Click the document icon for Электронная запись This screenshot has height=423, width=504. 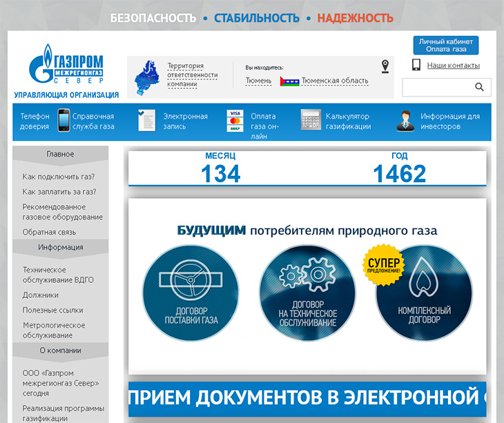point(146,120)
